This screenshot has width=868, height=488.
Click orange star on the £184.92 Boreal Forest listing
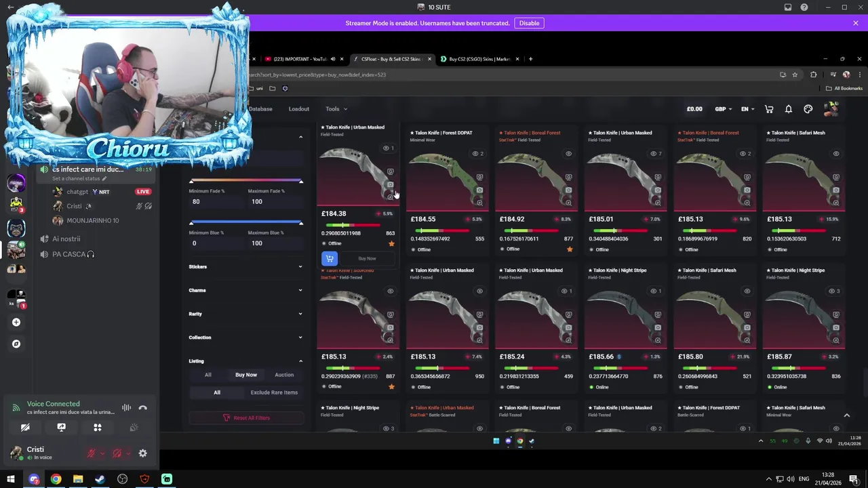point(570,249)
